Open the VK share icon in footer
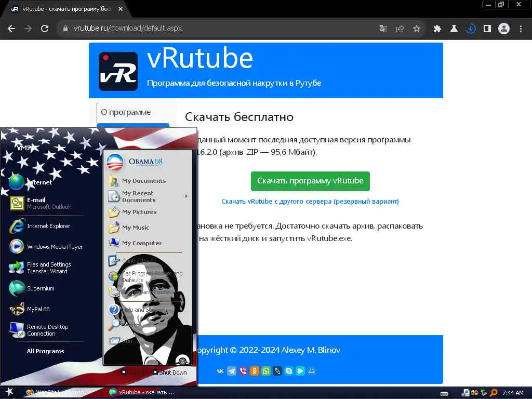This screenshot has height=399, width=532. (220, 371)
